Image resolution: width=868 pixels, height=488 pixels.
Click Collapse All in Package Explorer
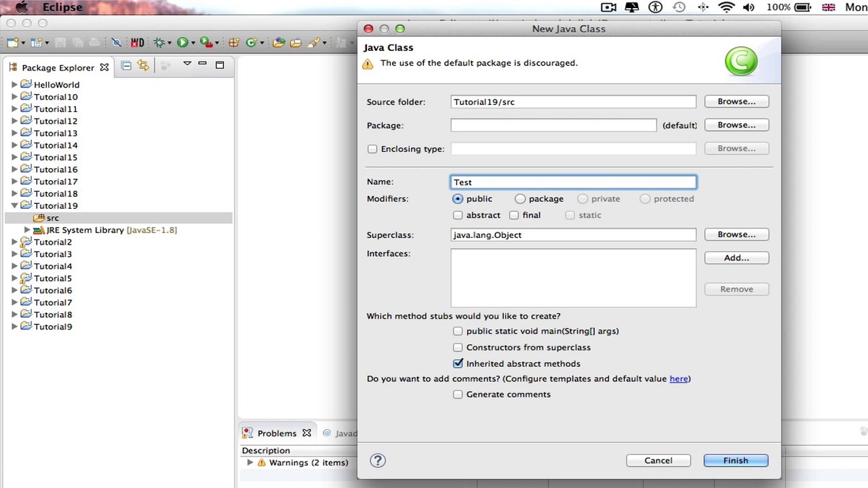pyautogui.click(x=126, y=66)
